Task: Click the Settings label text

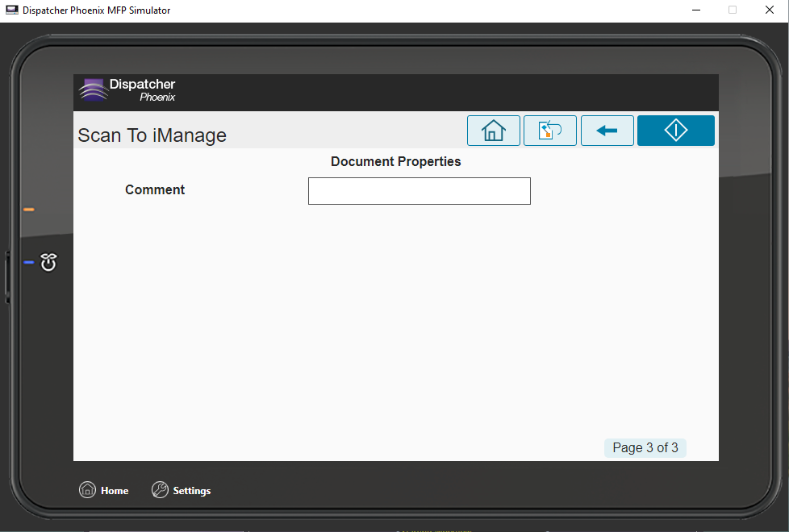Action: tap(192, 490)
